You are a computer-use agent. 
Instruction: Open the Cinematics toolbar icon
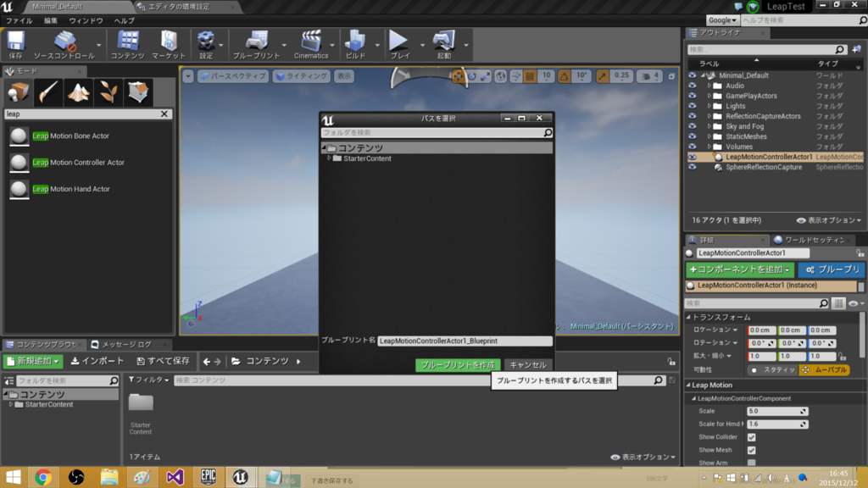311,45
